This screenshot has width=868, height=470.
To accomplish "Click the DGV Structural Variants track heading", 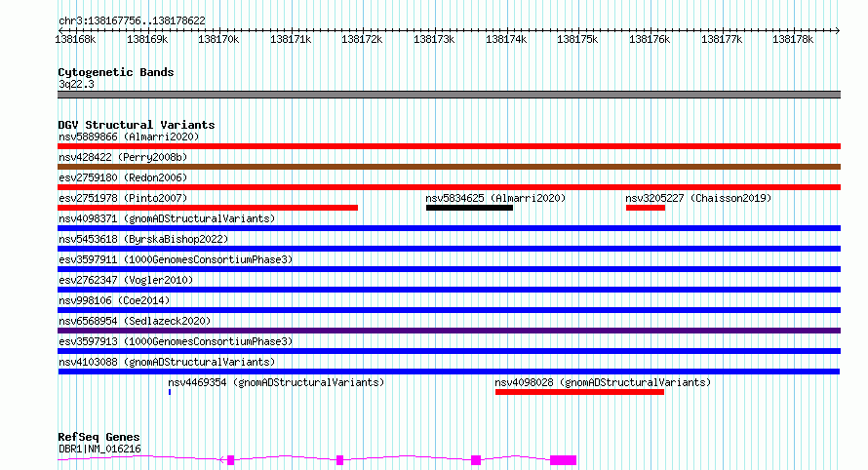I will [137, 125].
